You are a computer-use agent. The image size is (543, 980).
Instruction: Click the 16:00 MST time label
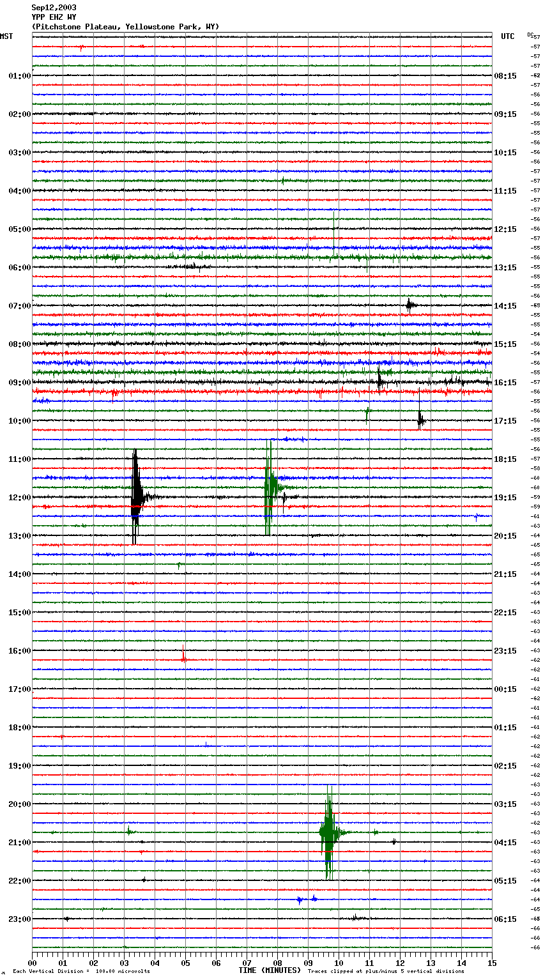[20, 651]
